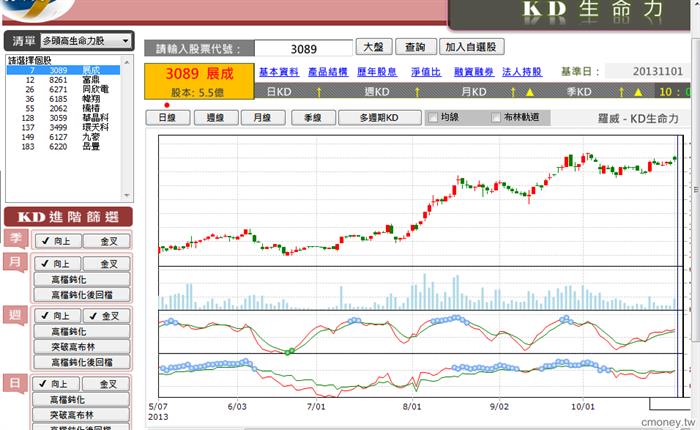Toggle 月 高檔鈍化後回檔 filter
The height and width of the screenshot is (430, 700).
coord(82,295)
